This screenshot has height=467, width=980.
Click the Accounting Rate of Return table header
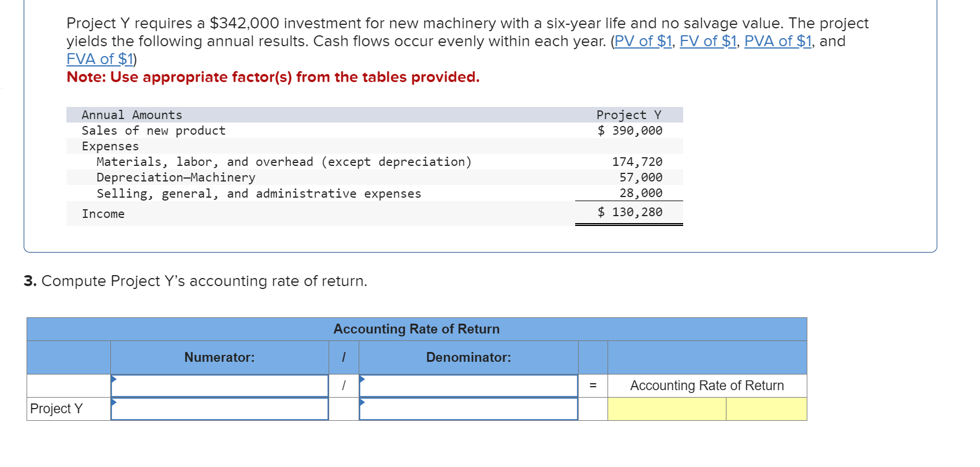point(416,329)
